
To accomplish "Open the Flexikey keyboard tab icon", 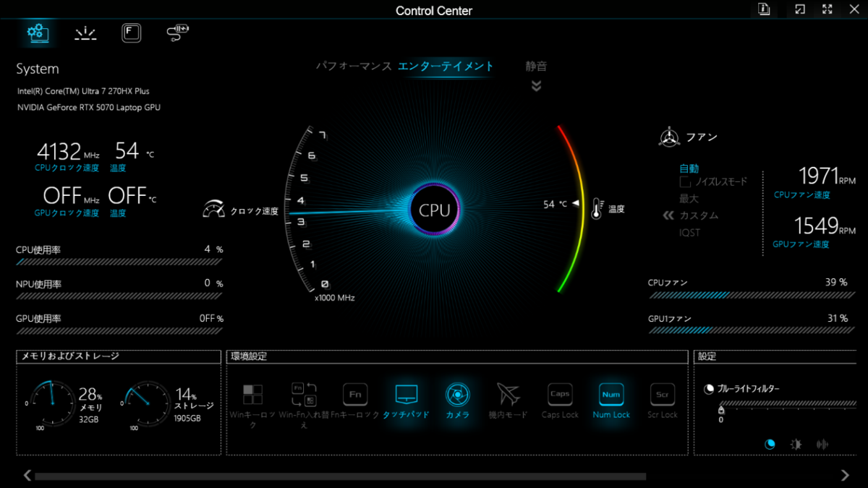I will [131, 33].
